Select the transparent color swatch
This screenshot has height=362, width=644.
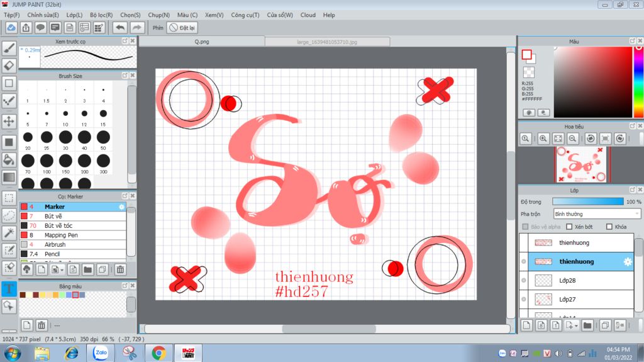528,72
